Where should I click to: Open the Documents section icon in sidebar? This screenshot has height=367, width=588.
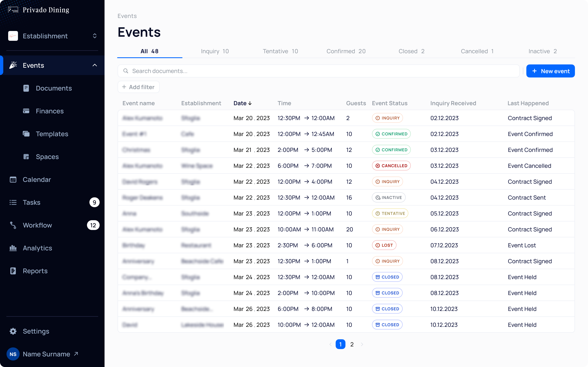(x=26, y=88)
